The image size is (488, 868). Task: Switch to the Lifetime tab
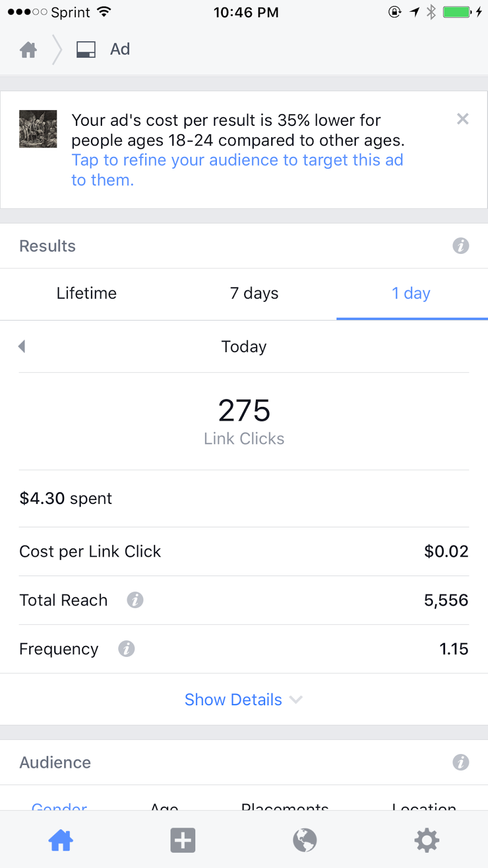[x=87, y=293]
